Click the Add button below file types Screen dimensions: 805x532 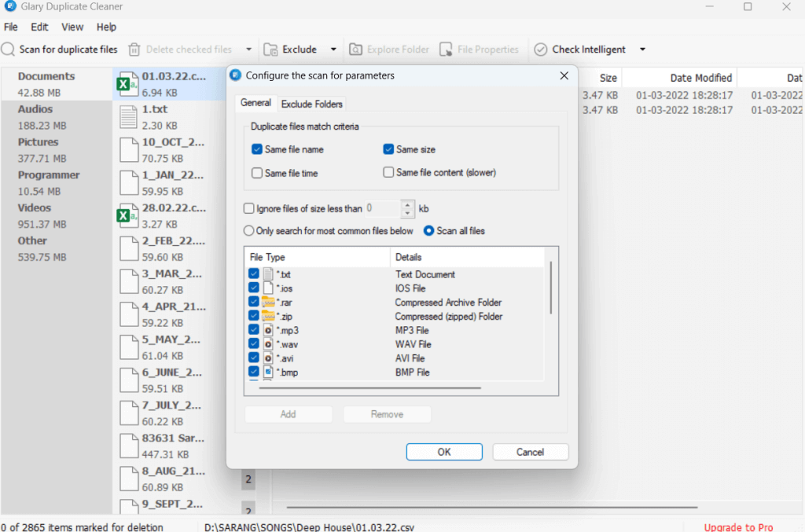coord(288,414)
